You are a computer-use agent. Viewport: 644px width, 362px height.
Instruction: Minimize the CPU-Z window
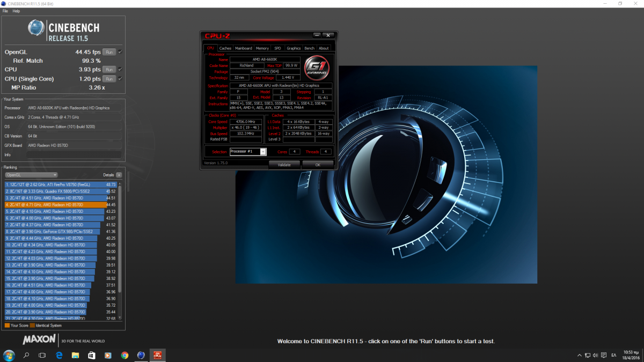(x=317, y=35)
